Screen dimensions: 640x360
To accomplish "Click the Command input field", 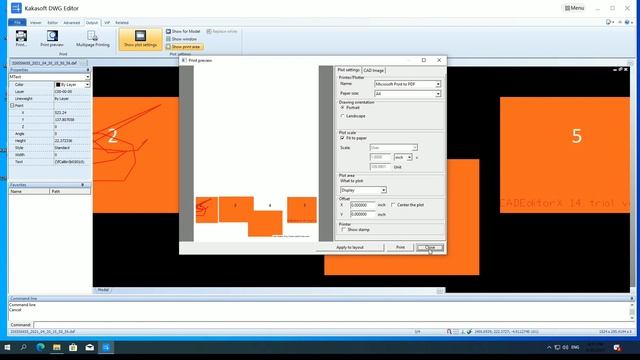I will 332,325.
